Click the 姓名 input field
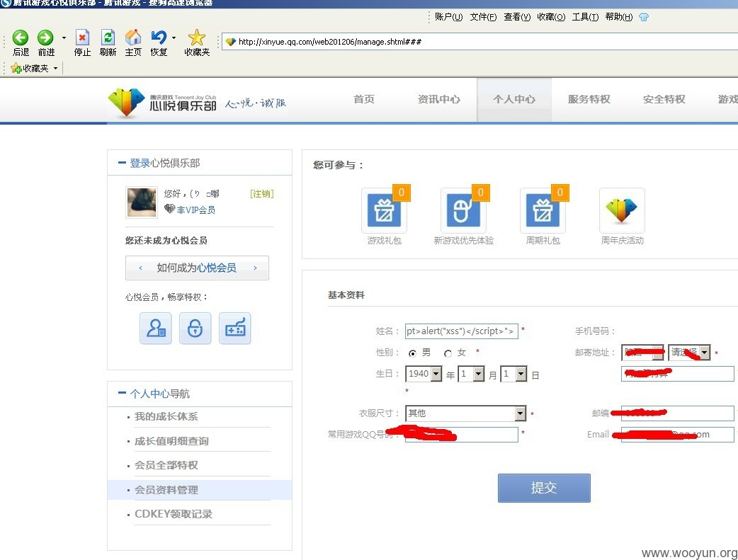738x560 pixels. click(461, 331)
